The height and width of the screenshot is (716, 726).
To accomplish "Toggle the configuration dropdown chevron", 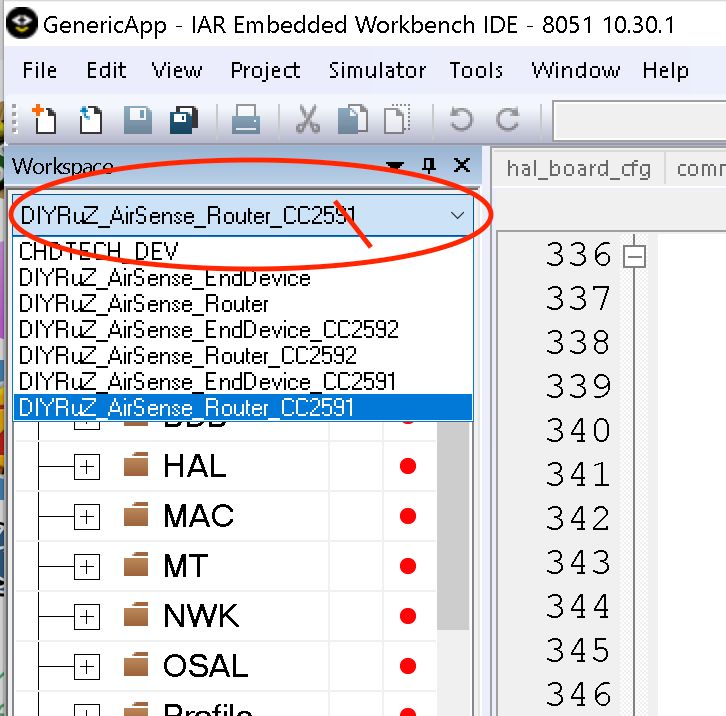I will 457,215.
